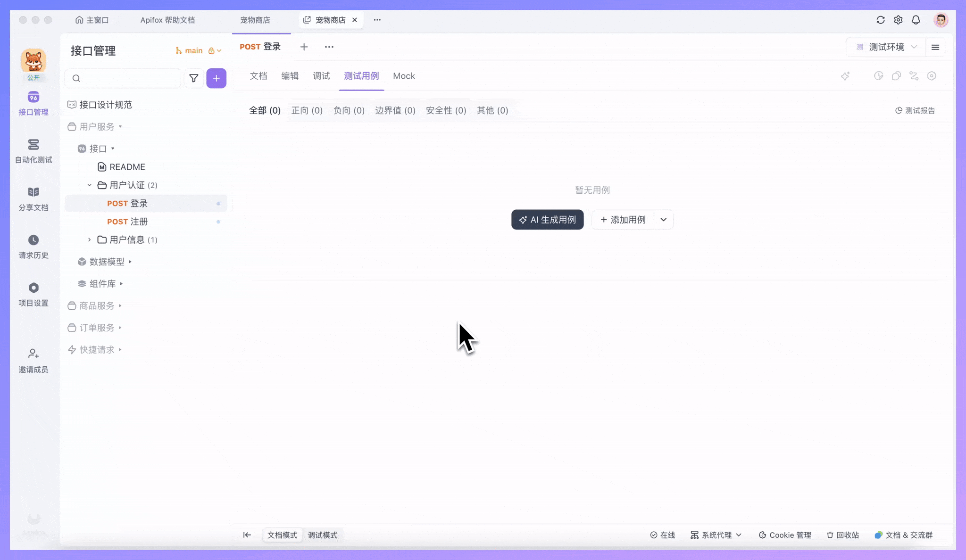Open Cookie 管理 in the status bar
The image size is (966, 560).
tap(784, 535)
